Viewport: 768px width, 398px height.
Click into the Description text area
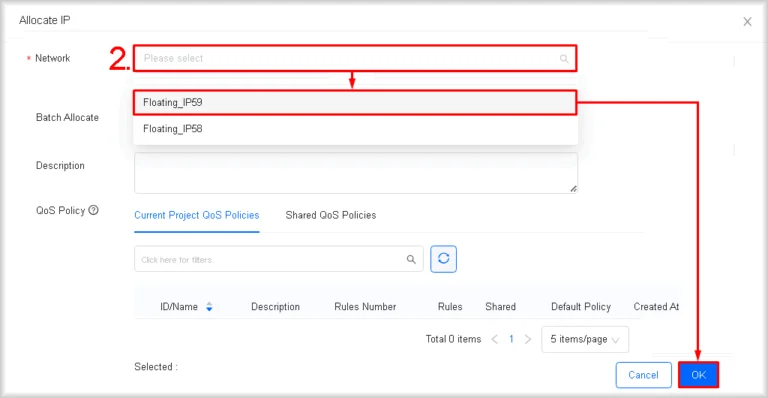click(x=356, y=173)
